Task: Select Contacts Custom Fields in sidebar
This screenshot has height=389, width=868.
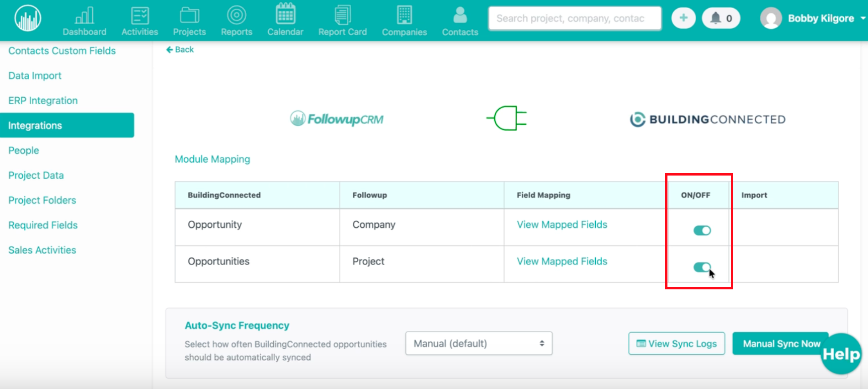Action: [62, 51]
